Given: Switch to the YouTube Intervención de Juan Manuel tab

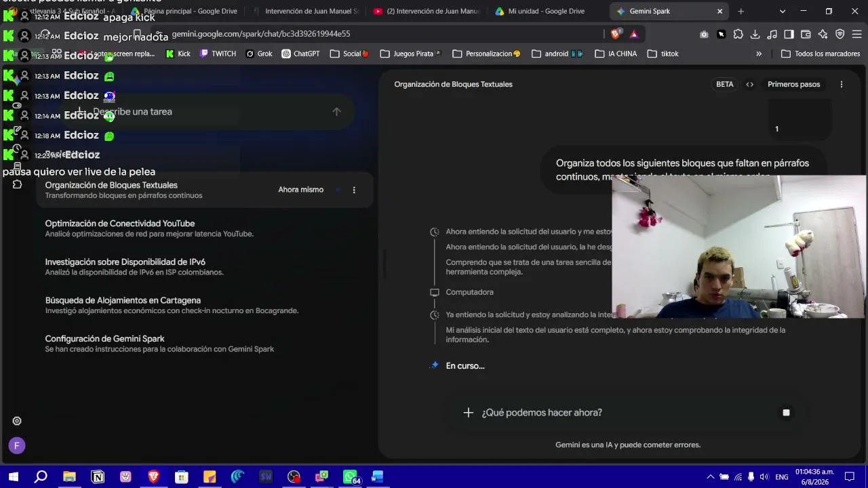Looking at the screenshot, I should click(x=427, y=12).
